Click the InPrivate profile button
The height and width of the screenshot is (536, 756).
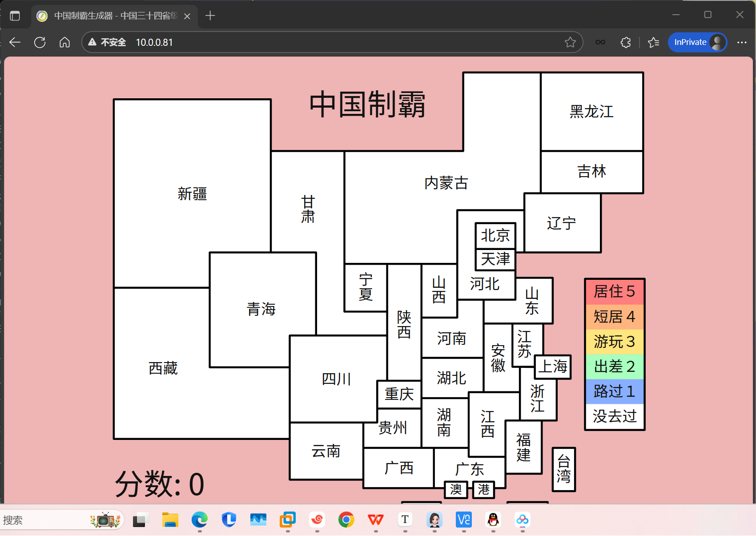click(x=697, y=42)
